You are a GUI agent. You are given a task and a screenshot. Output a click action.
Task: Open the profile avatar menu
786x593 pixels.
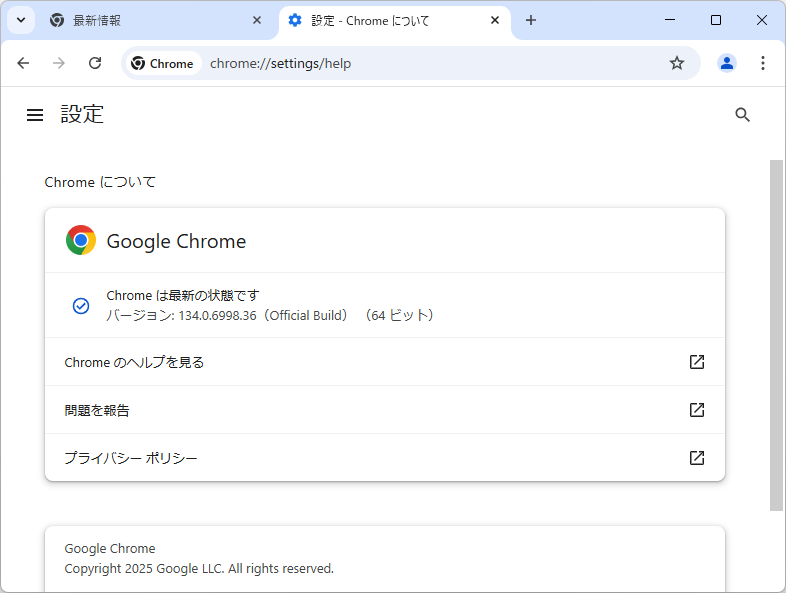(727, 63)
